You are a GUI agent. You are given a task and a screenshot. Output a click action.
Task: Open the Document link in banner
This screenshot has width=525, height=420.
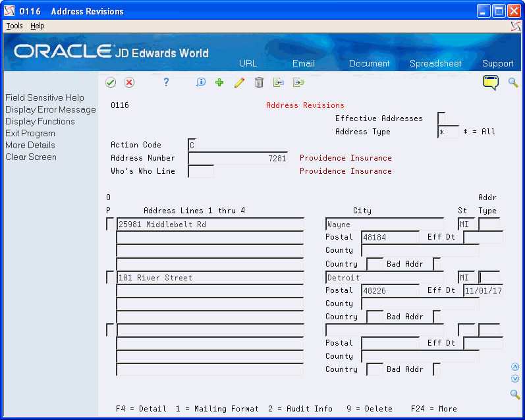pos(369,64)
